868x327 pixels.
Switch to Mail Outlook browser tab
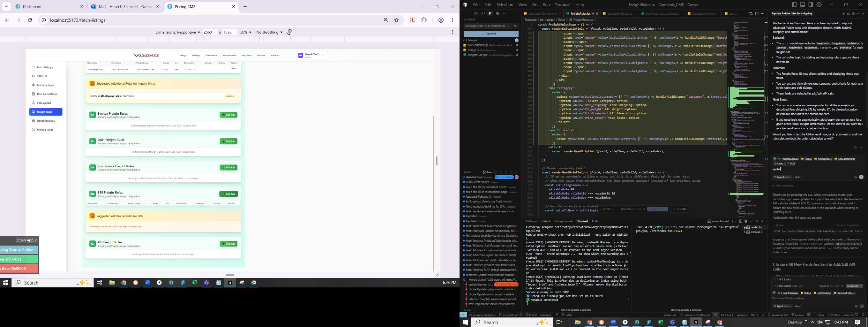pos(125,6)
